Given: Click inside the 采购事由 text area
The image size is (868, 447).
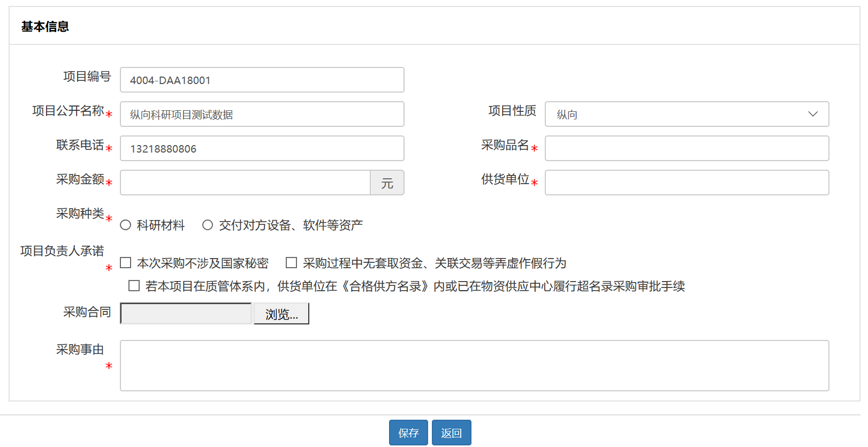Looking at the screenshot, I should 474,366.
